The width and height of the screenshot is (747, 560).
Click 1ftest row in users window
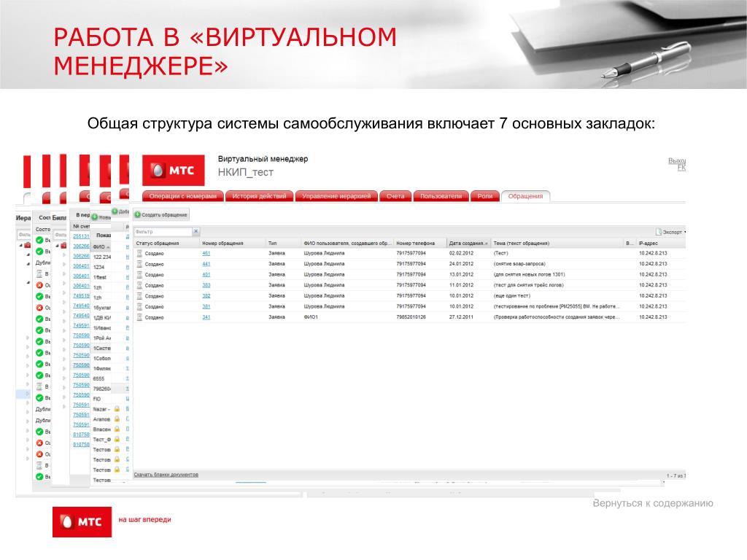(100, 277)
